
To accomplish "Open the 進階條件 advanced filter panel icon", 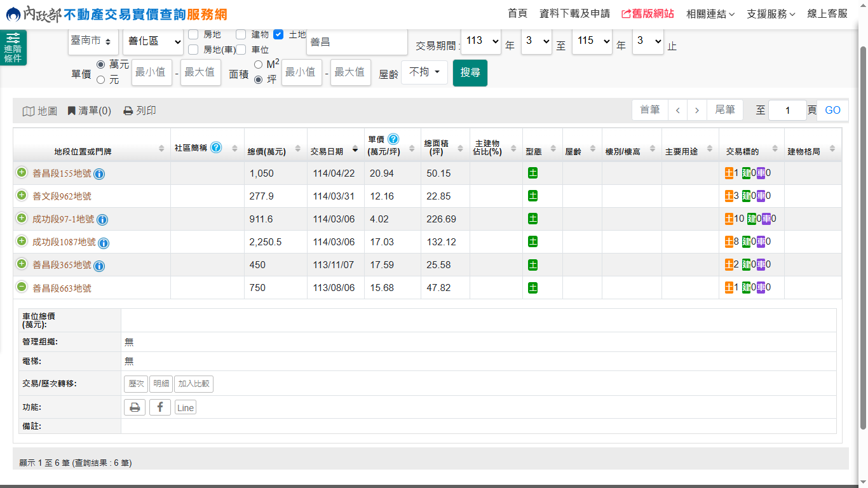I will (13, 48).
